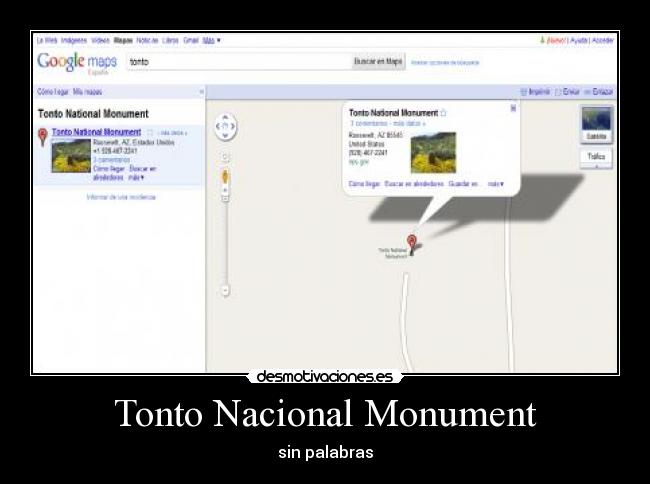The image size is (650, 484).
Task: Click the Enviar text link
Action: tap(571, 92)
